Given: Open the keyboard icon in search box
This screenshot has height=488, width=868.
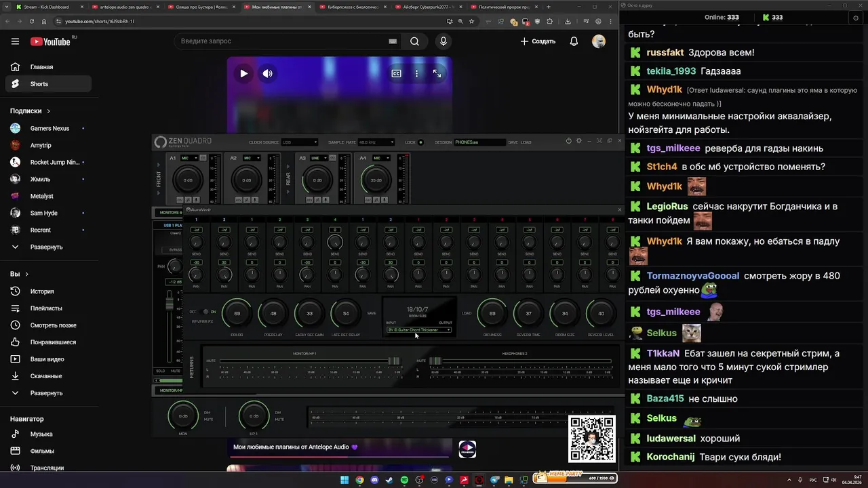Looking at the screenshot, I should [392, 41].
